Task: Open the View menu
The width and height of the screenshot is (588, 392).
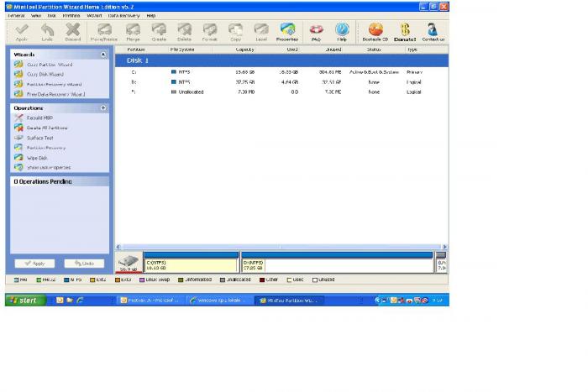Action: point(36,16)
